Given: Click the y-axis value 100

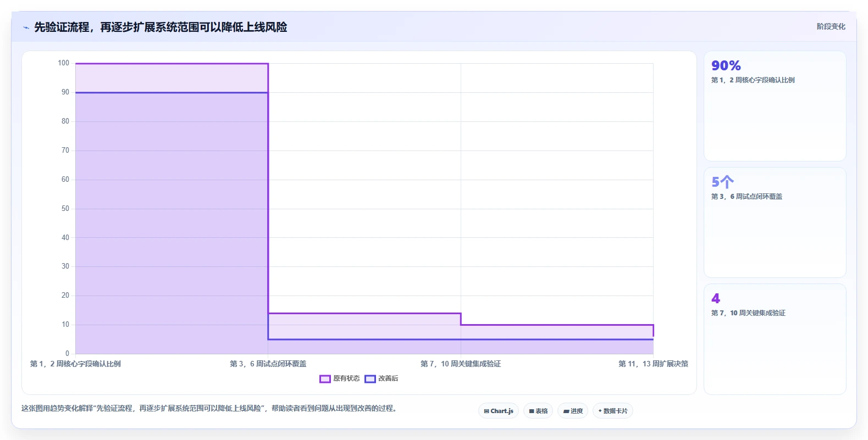Looking at the screenshot, I should (x=64, y=63).
